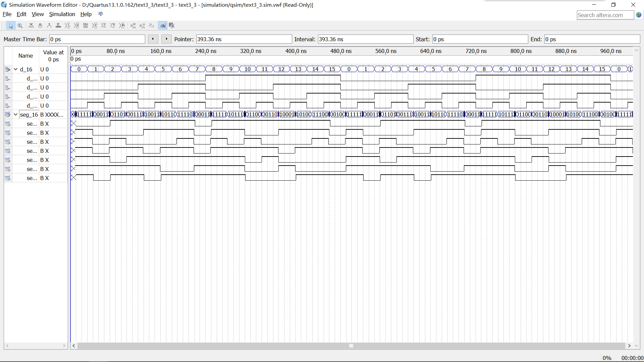Open the Simulation menu
The width and height of the screenshot is (644, 362).
tap(62, 14)
